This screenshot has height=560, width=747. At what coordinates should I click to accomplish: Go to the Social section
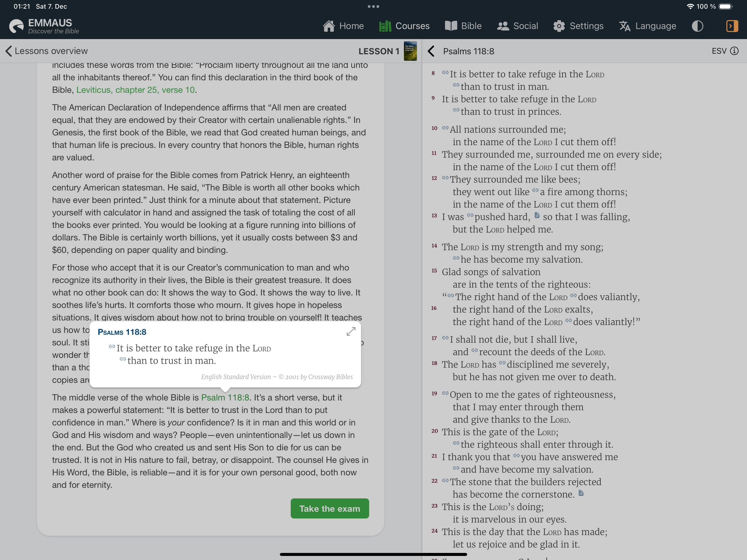pos(517,26)
